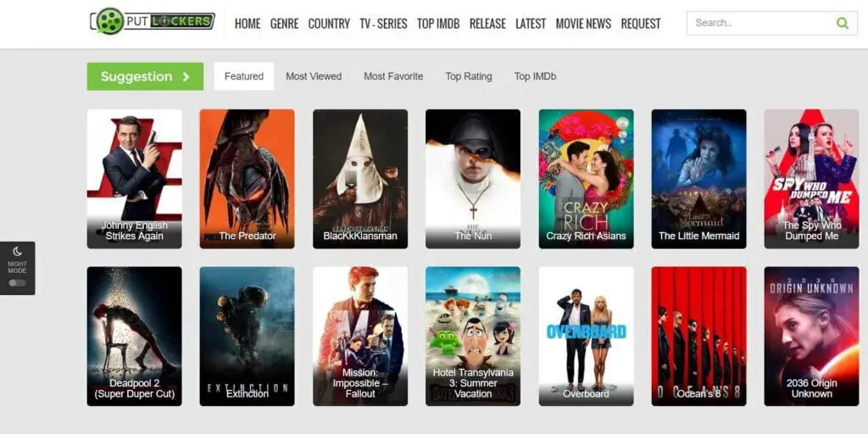Open Mission: Impossible – Fallout poster
The image size is (868, 434).
click(360, 337)
